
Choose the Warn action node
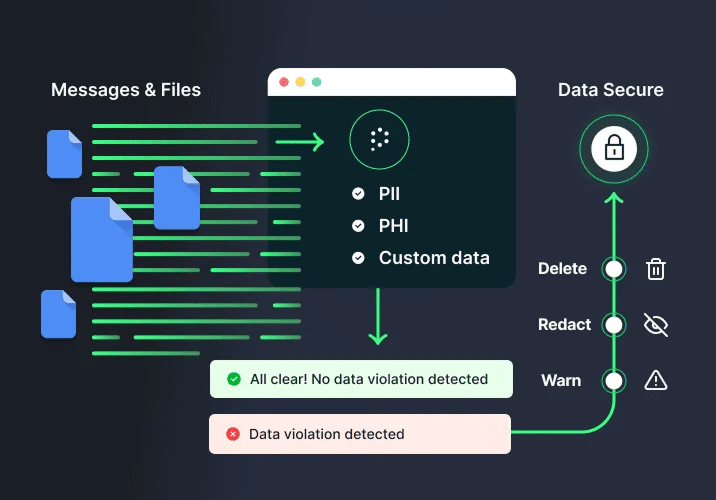pos(614,380)
